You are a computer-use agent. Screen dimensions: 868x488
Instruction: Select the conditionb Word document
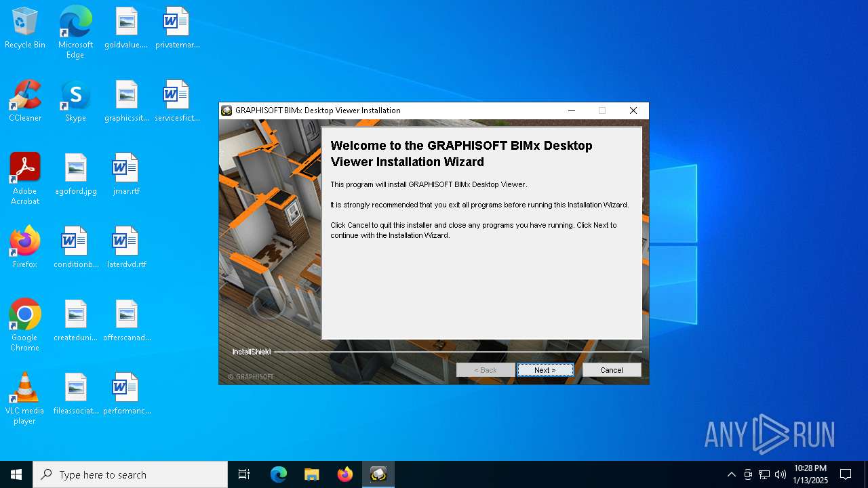coord(75,248)
